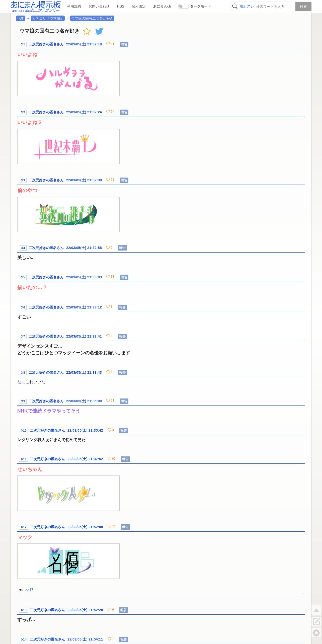The height and width of the screenshot is (644, 322).
Task: Like post 2 heart icon
Action: tap(108, 112)
